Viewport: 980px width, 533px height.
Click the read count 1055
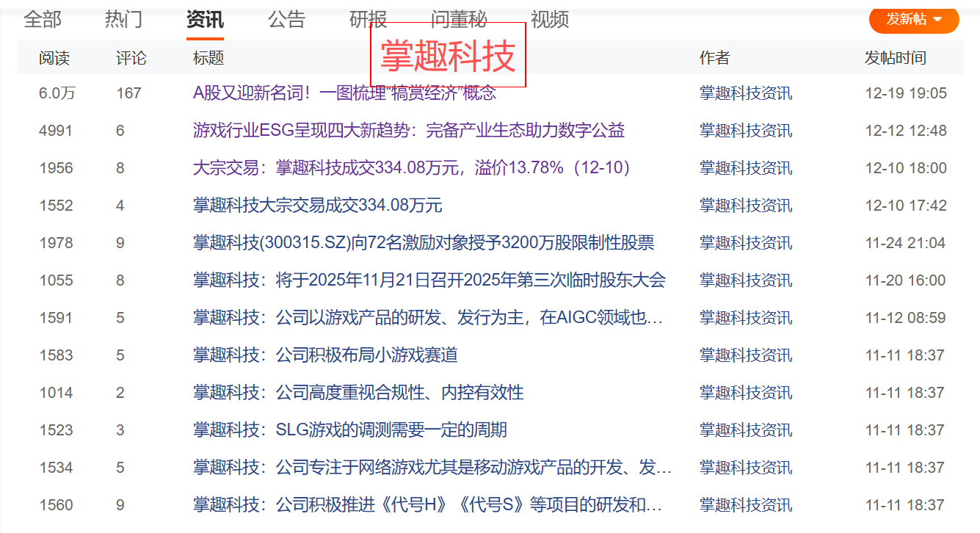tap(56, 280)
